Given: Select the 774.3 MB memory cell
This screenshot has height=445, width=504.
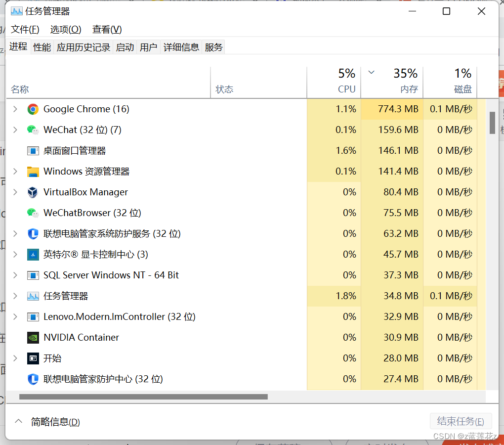Looking at the screenshot, I should click(x=392, y=109).
